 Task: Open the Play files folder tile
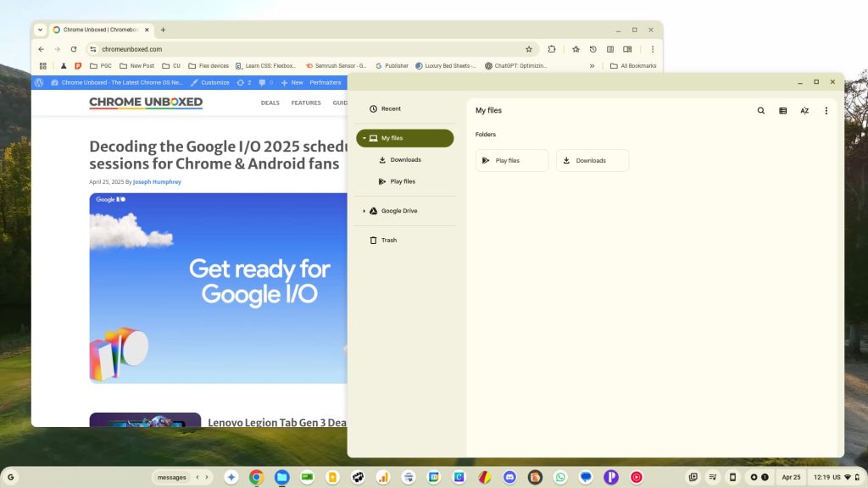tap(512, 160)
